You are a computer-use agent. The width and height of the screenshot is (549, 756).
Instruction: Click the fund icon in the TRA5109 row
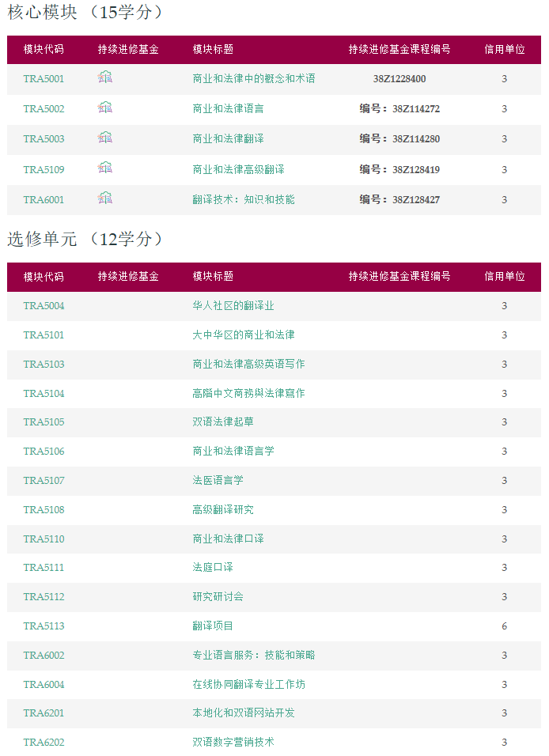click(104, 168)
